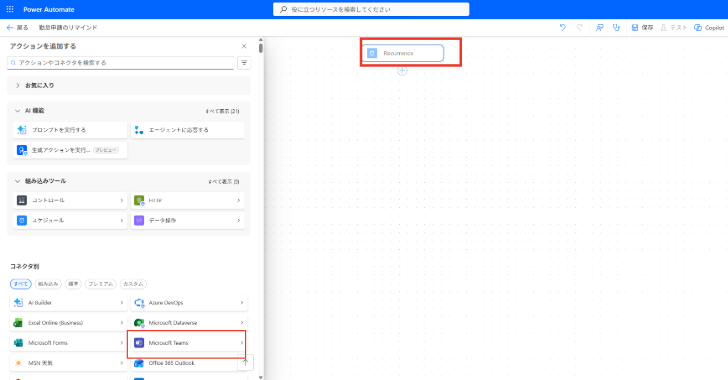Image resolution: width=728 pixels, height=380 pixels.
Task: Expand the データ操作 row chevron
Action: [x=239, y=220]
